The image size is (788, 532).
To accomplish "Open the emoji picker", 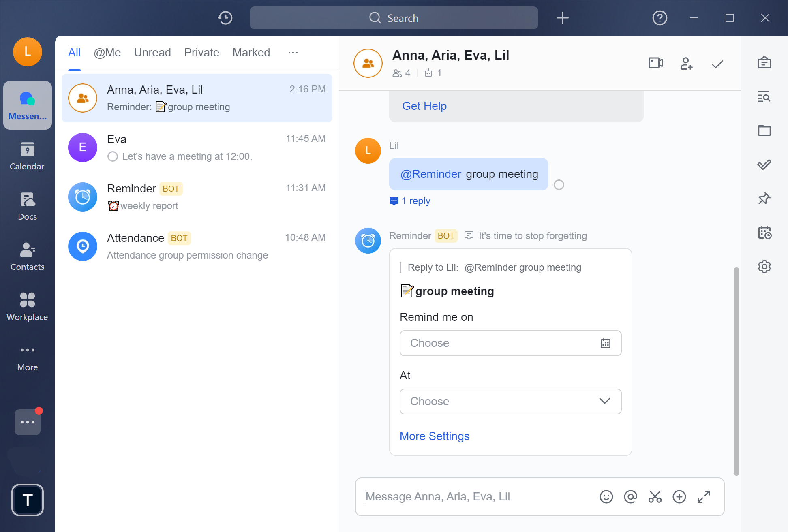I will coord(606,496).
